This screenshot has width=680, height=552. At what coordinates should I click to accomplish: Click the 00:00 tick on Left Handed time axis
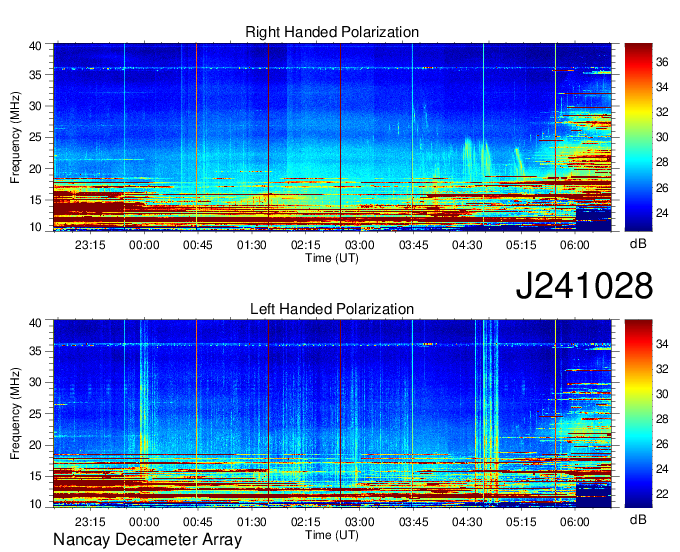click(144, 522)
